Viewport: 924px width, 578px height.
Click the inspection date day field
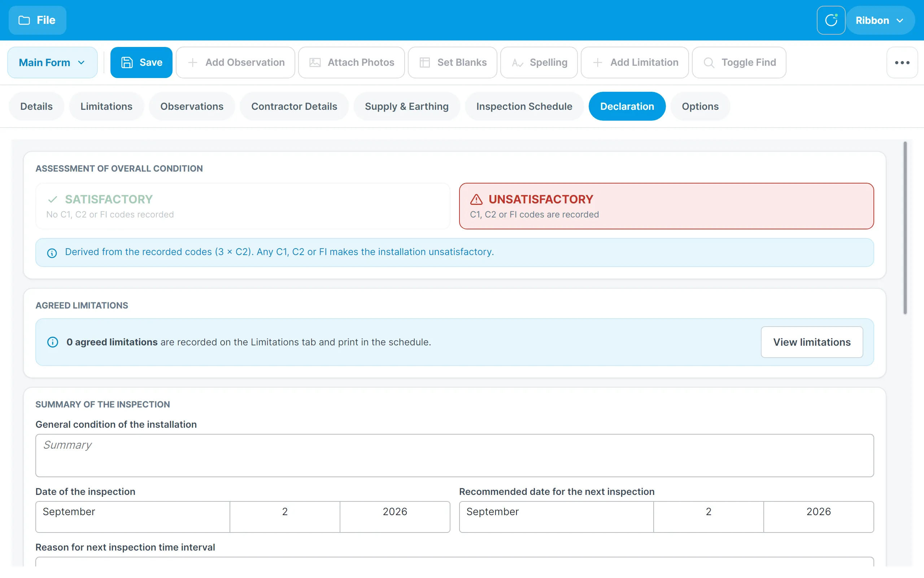tap(285, 517)
